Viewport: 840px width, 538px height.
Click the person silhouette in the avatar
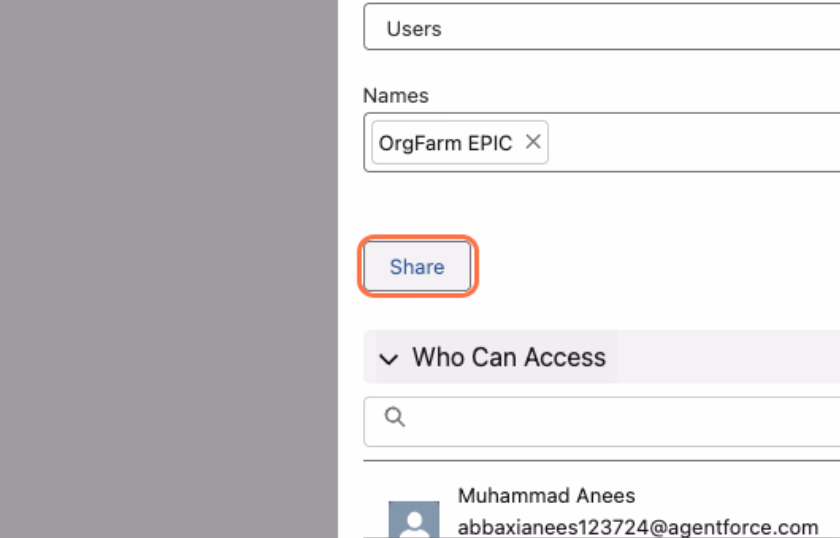pos(414,524)
